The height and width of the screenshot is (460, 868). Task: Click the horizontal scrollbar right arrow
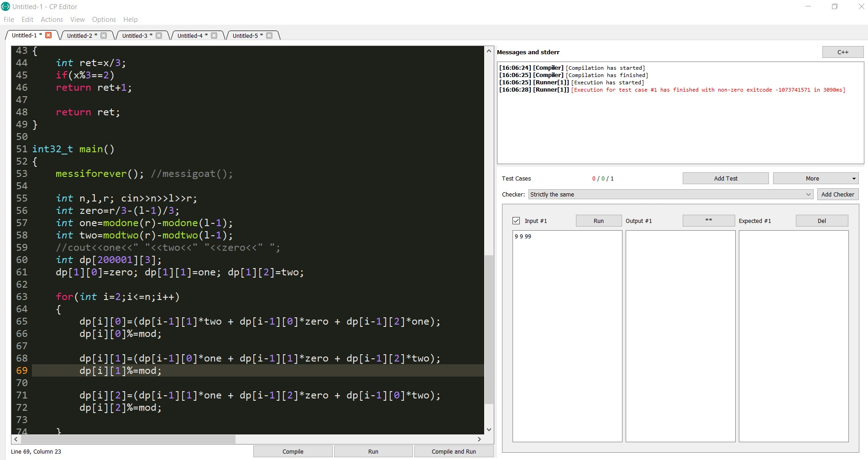tap(479, 439)
